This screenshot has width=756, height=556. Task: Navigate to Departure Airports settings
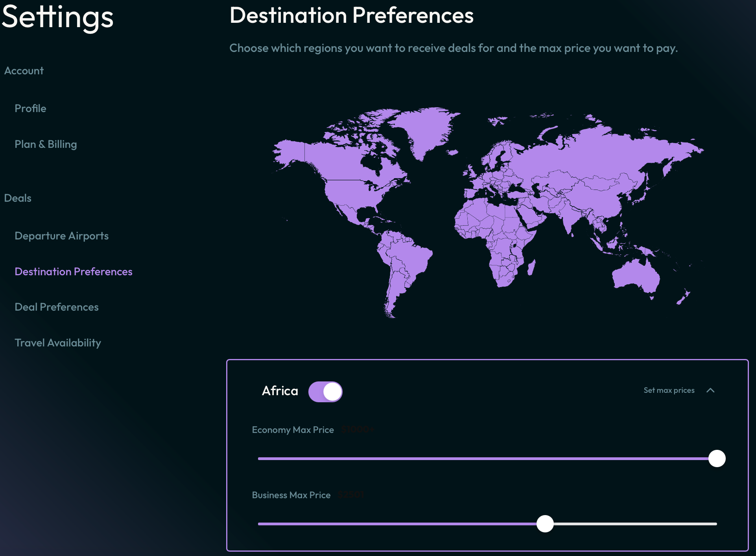61,235
